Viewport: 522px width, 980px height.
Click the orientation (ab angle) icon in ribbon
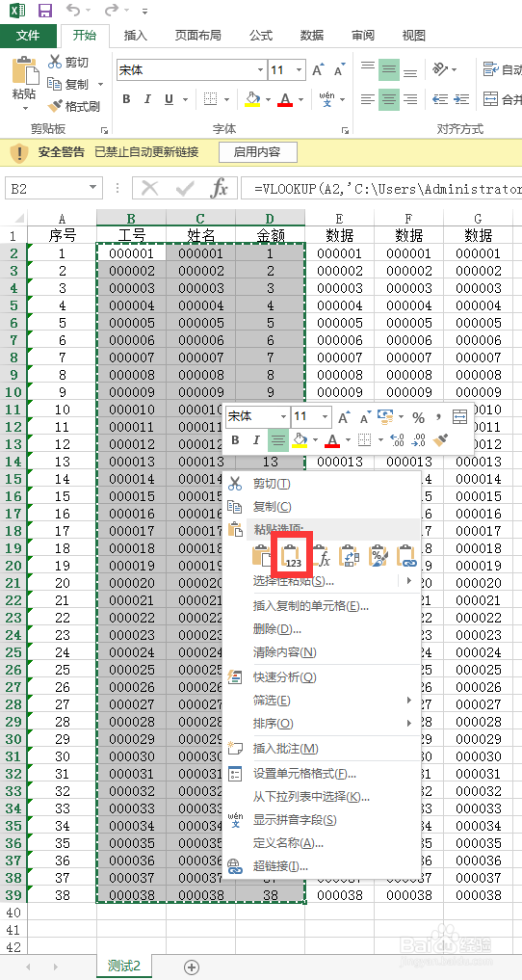441,68
